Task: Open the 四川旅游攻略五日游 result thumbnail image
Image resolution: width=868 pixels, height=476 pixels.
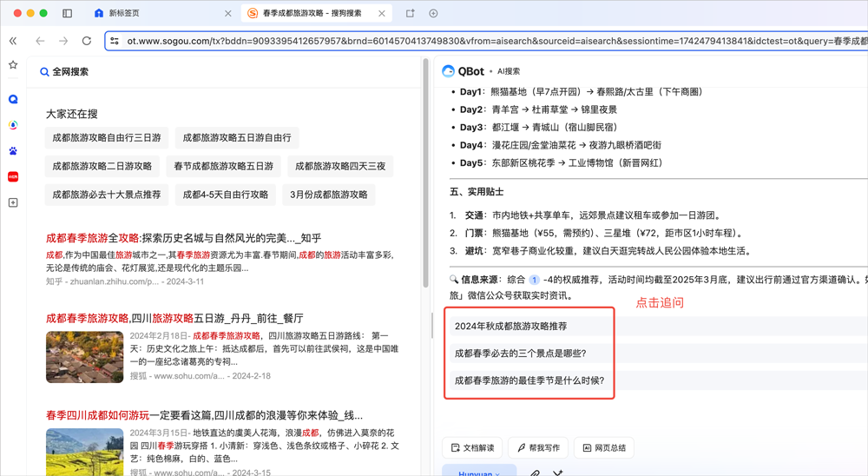Action: [x=84, y=356]
